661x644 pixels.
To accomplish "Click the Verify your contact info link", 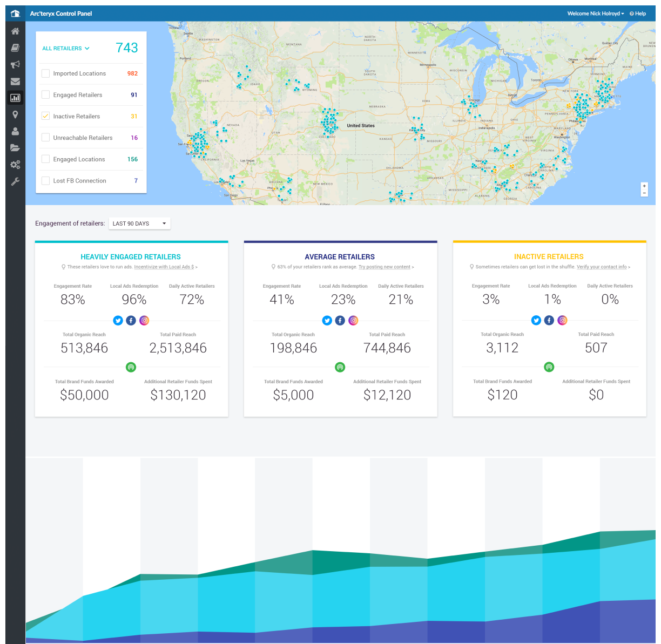I will coord(602,267).
